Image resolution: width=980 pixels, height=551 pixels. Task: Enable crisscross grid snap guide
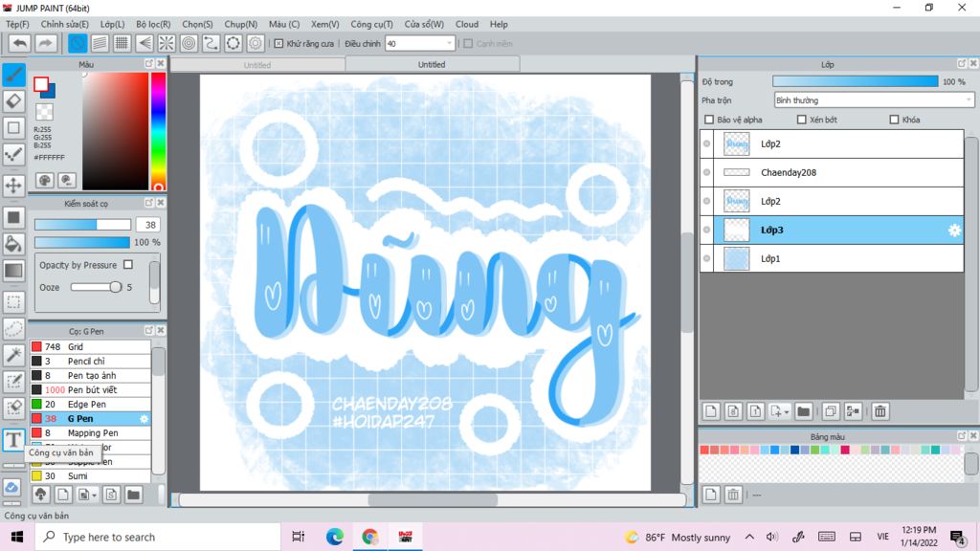122,43
